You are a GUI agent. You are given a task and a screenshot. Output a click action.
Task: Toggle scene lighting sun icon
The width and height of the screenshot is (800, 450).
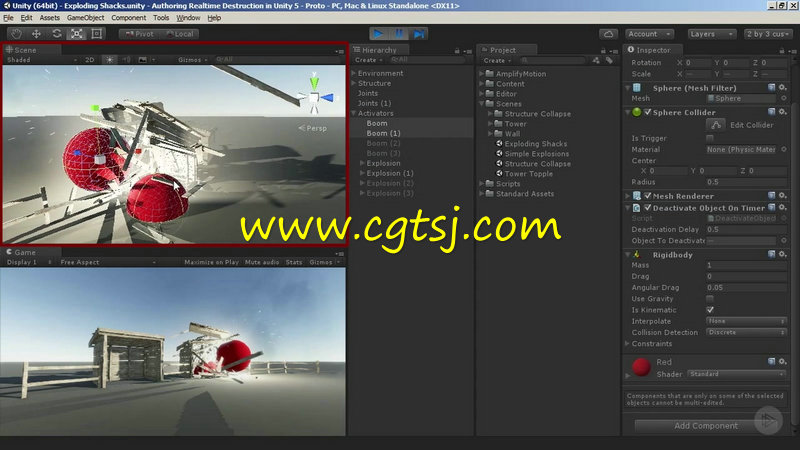coord(110,60)
